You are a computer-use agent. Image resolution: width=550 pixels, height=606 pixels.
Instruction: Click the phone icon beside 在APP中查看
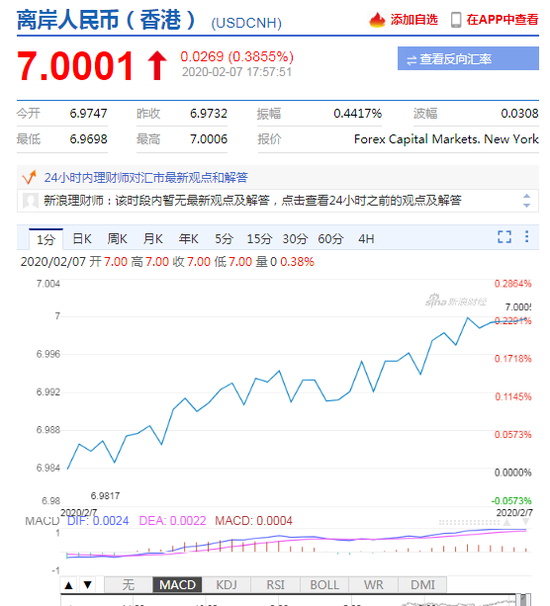456,20
